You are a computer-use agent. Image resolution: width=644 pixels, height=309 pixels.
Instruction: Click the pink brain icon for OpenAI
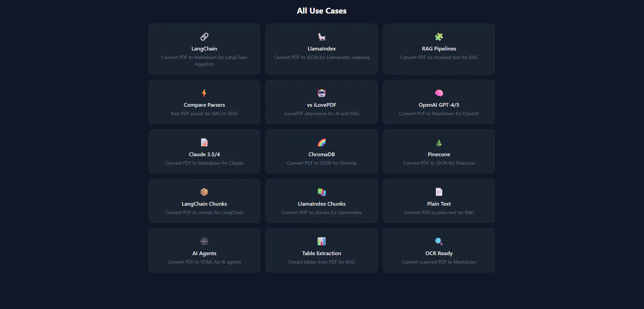[439, 93]
